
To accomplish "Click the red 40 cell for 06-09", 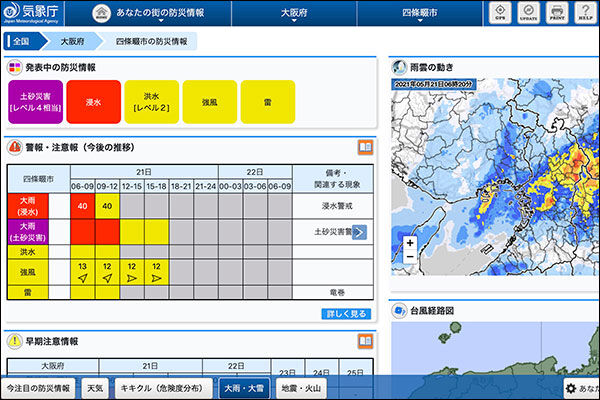I will [83, 206].
